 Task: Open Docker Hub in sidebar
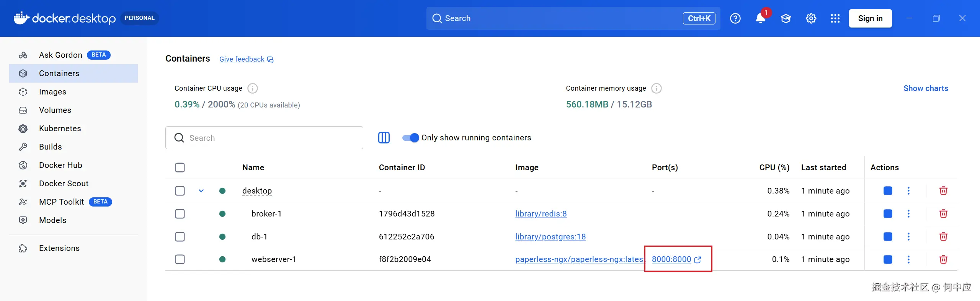point(73,165)
